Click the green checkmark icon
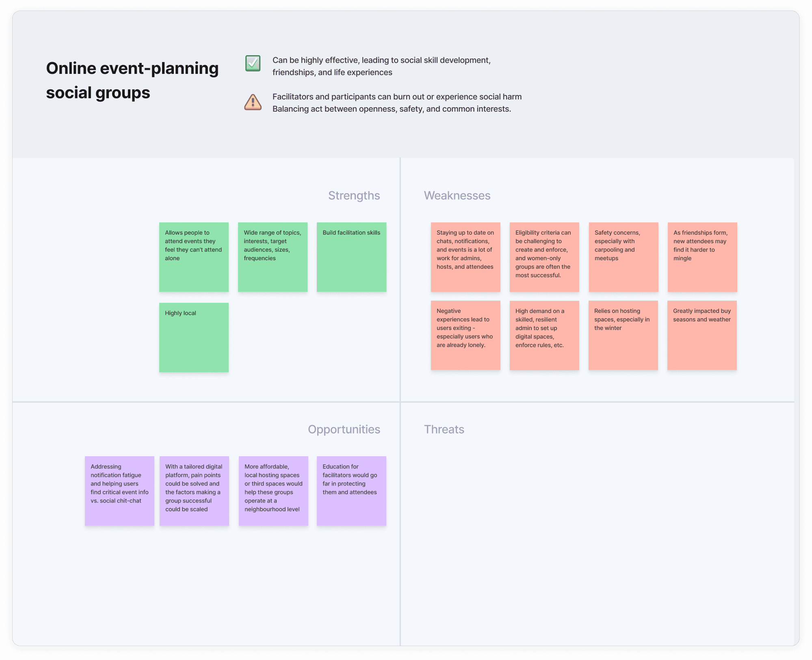The height and width of the screenshot is (660, 812). click(x=253, y=63)
